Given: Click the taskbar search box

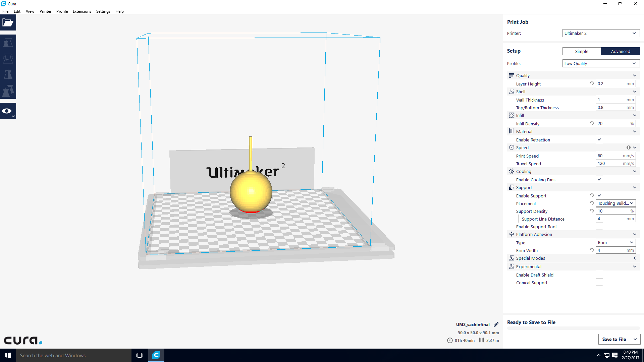Looking at the screenshot, I should [74, 355].
